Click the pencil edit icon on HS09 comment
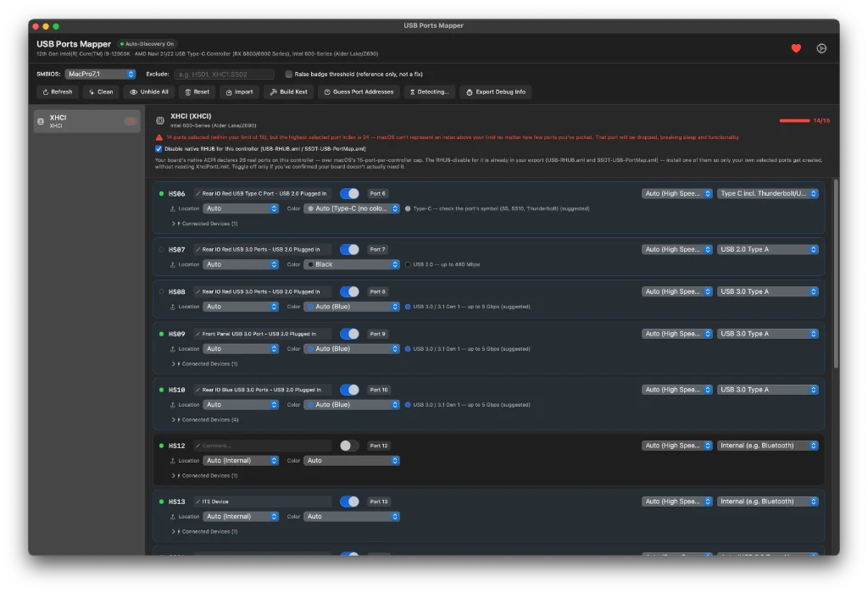 pos(198,334)
